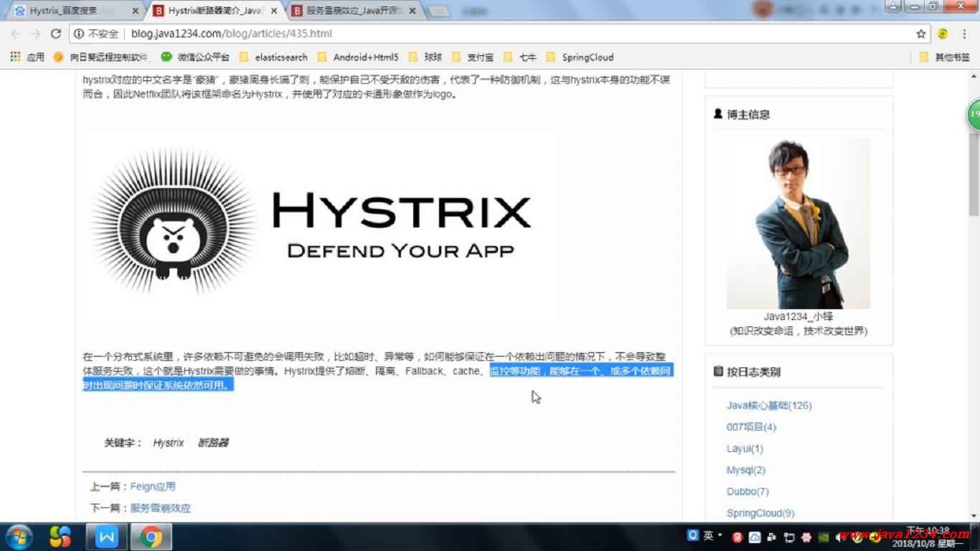Open the 微信公众平台 bookmark

tap(195, 57)
